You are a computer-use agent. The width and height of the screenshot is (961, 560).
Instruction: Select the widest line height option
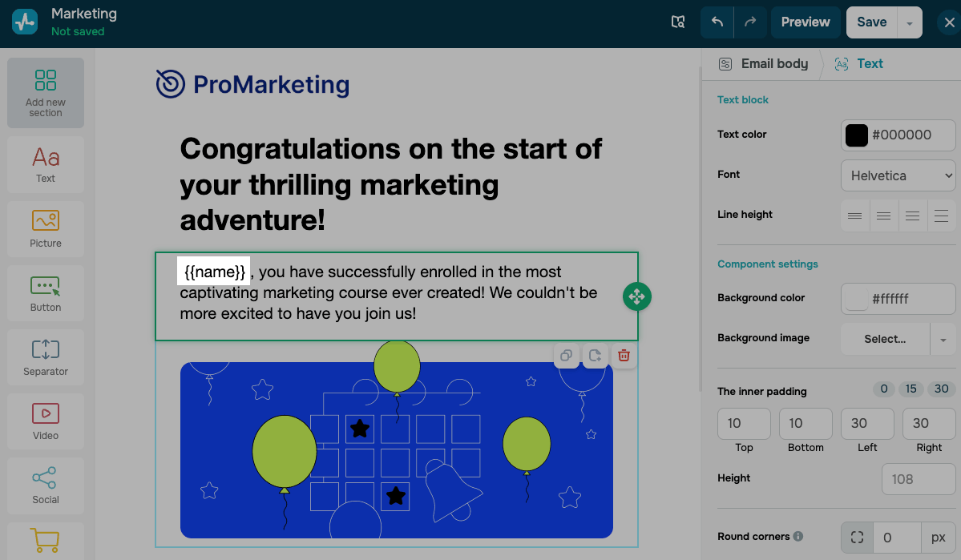tap(942, 216)
